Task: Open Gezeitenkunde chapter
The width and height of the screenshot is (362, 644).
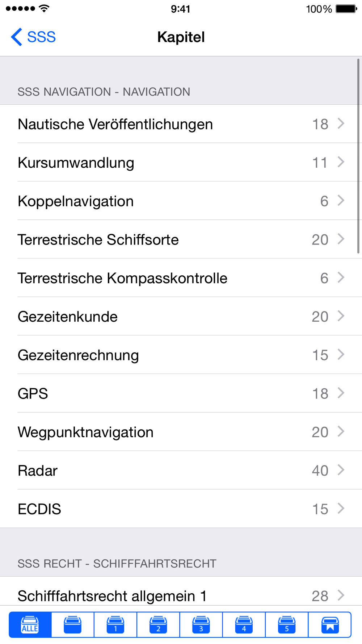Action: pyautogui.click(x=181, y=316)
